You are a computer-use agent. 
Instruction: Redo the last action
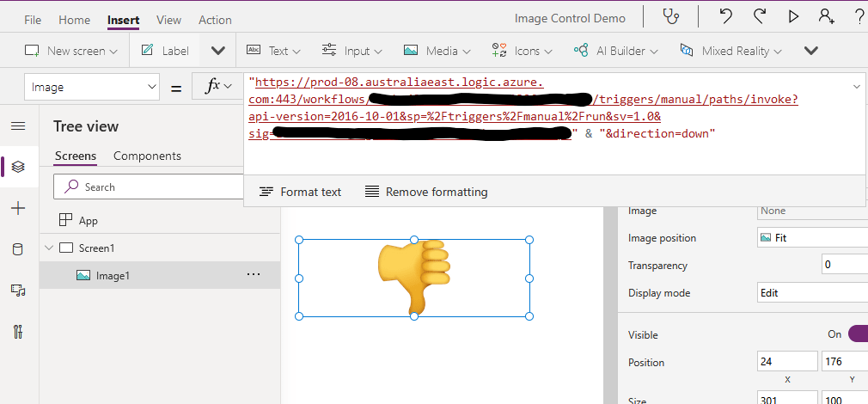760,17
